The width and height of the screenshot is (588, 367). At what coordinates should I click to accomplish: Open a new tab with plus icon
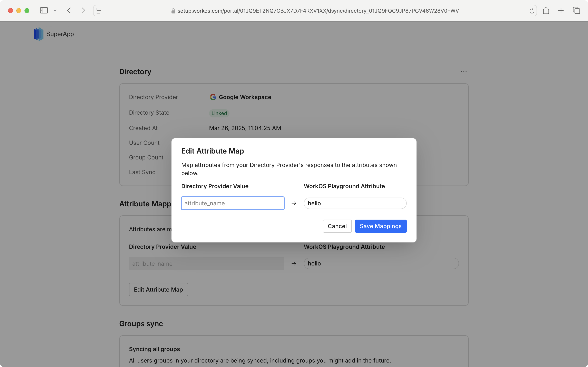point(561,10)
